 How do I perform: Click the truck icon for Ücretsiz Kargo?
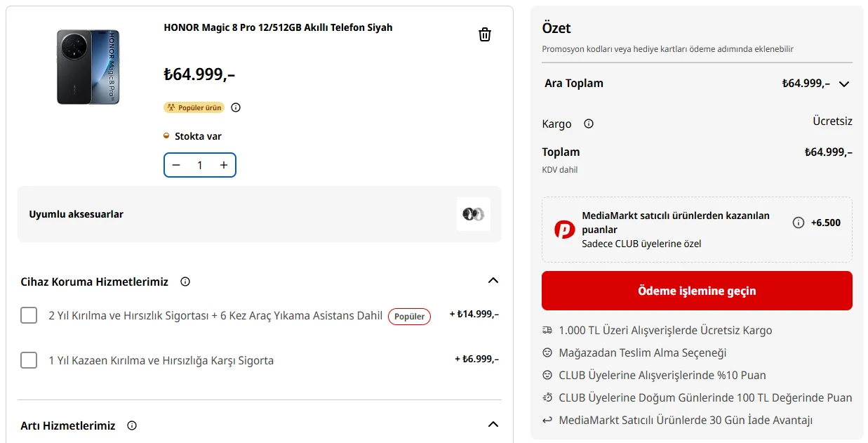coord(547,330)
